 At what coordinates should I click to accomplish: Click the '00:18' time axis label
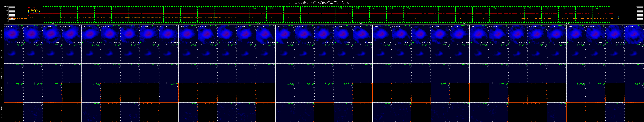(x=258, y=23)
